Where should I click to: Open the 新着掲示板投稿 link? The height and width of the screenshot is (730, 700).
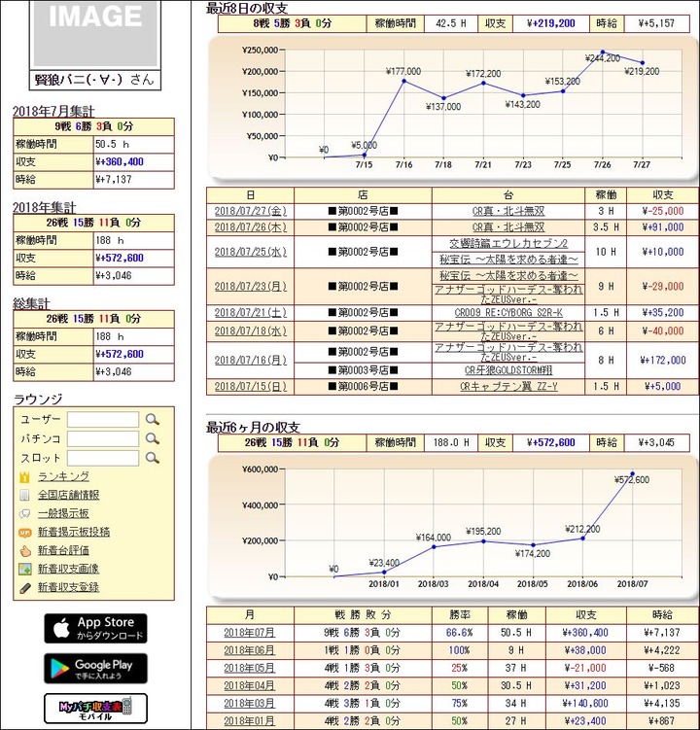(74, 532)
